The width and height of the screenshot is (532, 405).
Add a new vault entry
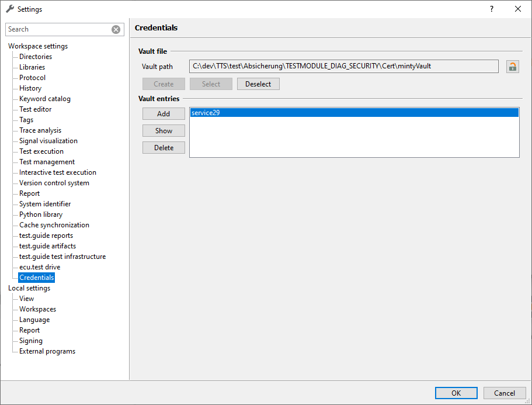[164, 114]
